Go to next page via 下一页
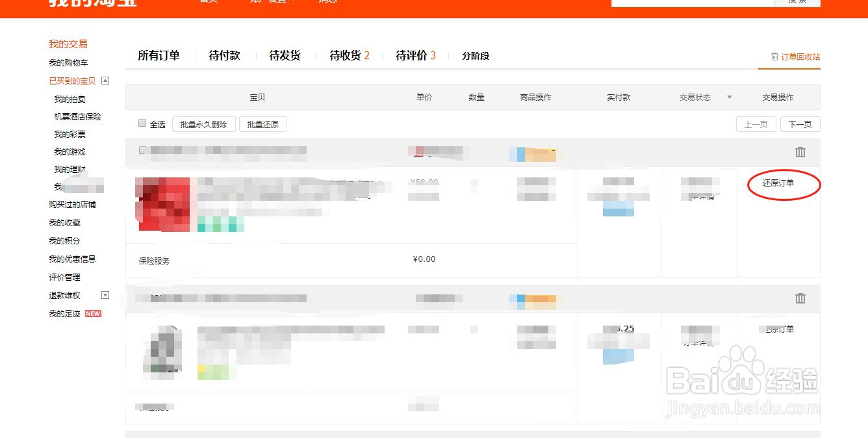The height and width of the screenshot is (438, 868). [x=800, y=123]
